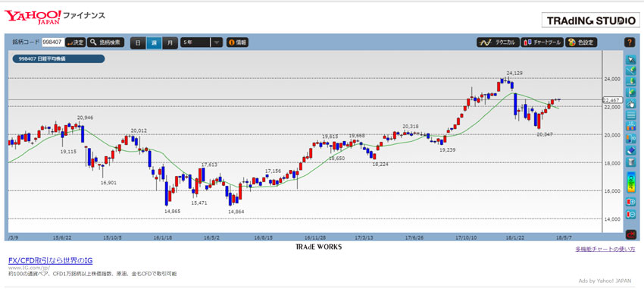The height and width of the screenshot is (289, 644).
Task: Click the 情報 info button
Action: [237, 42]
